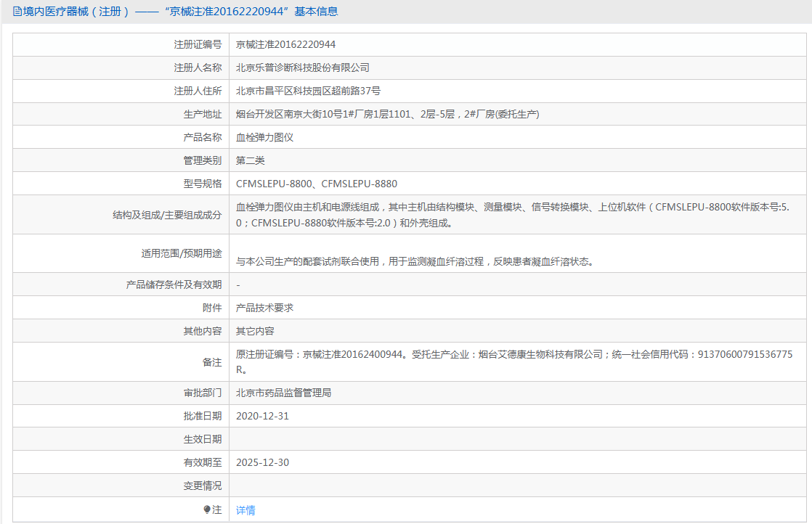Image resolution: width=812 pixels, height=524 pixels.
Task: Click the 备注 label
Action: click(x=212, y=362)
